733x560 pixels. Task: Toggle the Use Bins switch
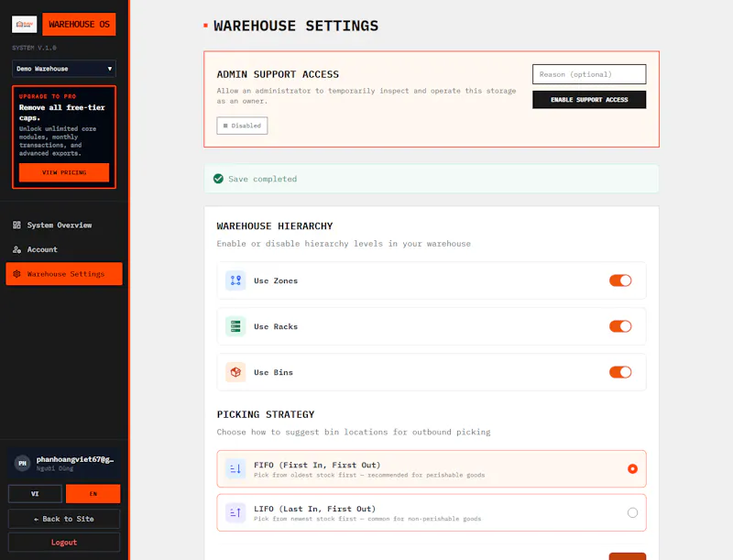620,372
